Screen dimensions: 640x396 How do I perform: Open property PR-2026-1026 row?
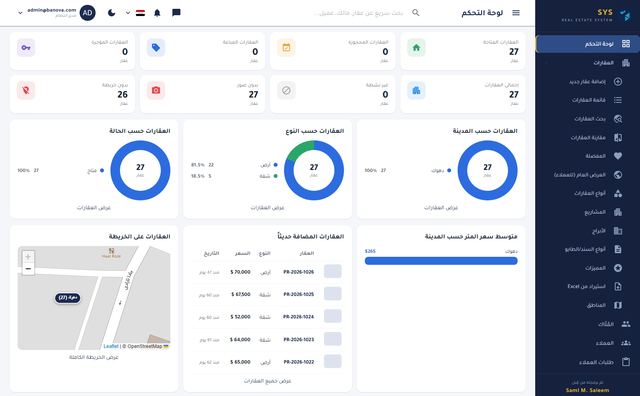267,272
